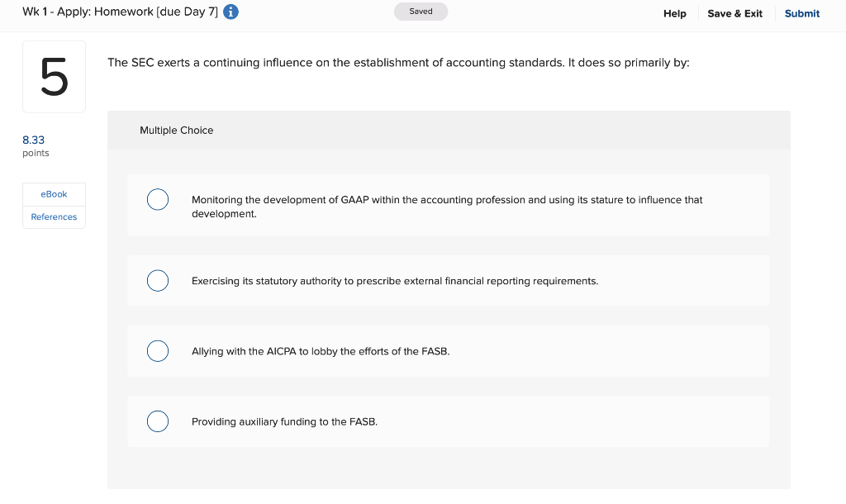This screenshot has height=504, width=846.
Task: Click the Saved status indicator
Action: (421, 12)
